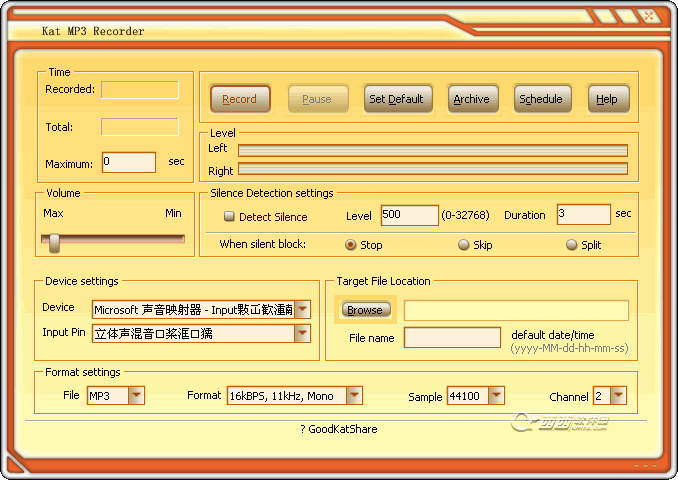Open the Channel dropdown
Viewport: 678px width, 480px height.
point(618,396)
